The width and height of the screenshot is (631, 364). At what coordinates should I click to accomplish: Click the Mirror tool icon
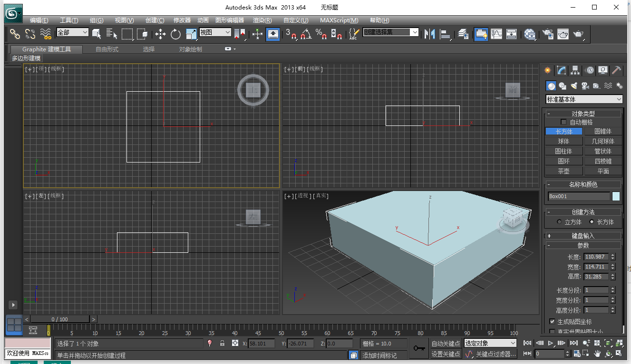pos(430,34)
